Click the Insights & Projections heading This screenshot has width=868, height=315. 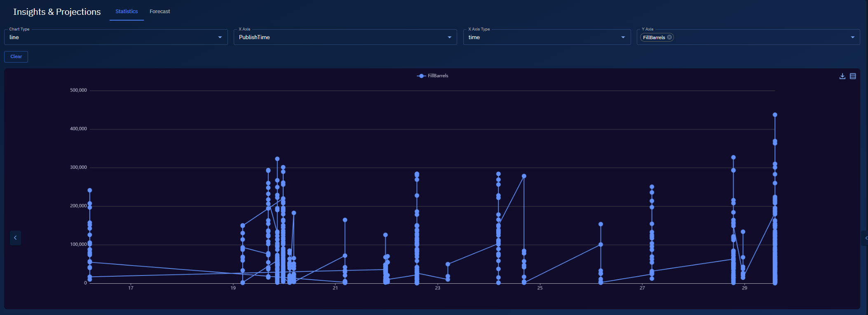[x=57, y=12]
